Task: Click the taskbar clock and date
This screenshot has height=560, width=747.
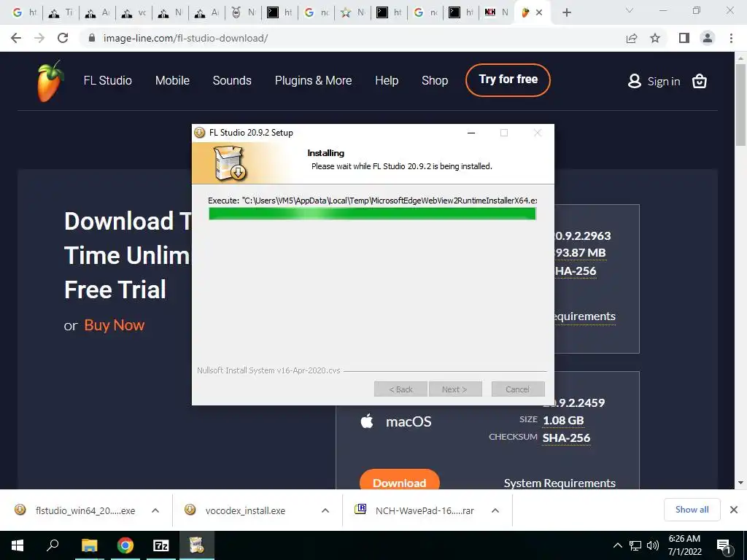Action: click(684, 545)
